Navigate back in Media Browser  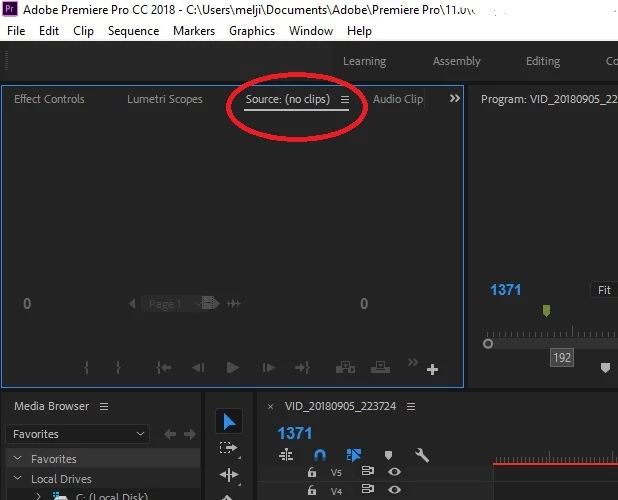click(x=170, y=434)
